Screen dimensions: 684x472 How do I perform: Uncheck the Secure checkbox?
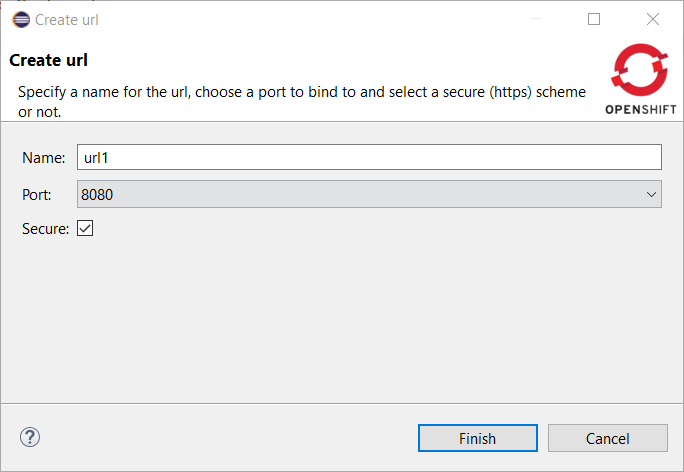[85, 229]
